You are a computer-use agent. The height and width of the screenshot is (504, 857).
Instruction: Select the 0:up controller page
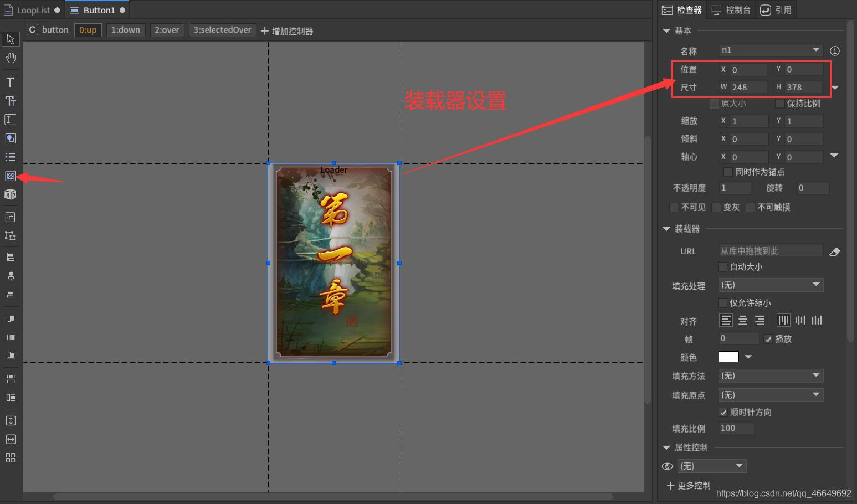(88, 30)
